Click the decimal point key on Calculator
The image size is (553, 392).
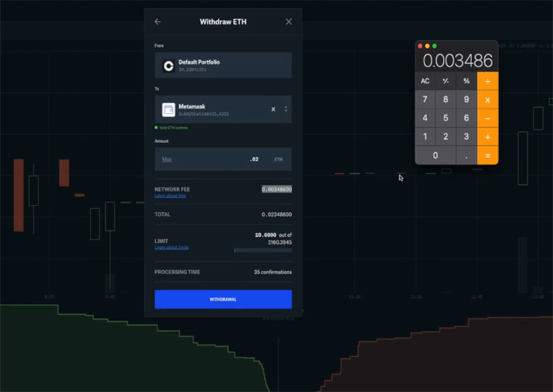[466, 155]
